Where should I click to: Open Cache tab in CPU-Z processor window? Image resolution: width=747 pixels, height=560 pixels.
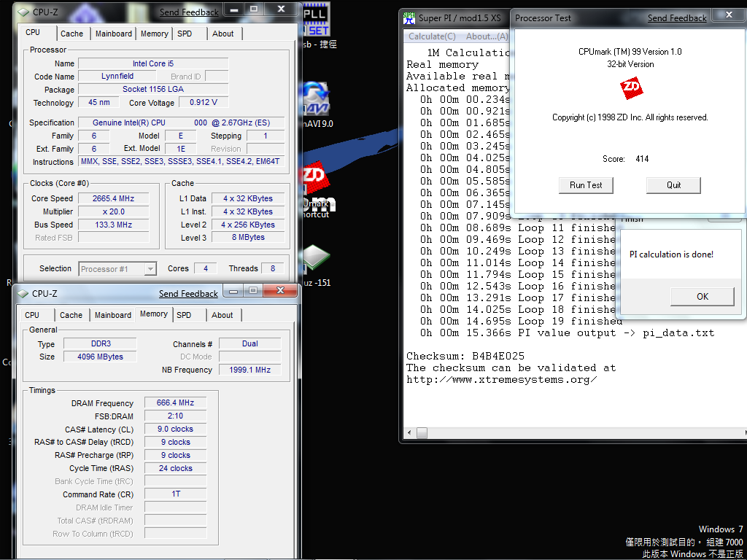coord(72,34)
